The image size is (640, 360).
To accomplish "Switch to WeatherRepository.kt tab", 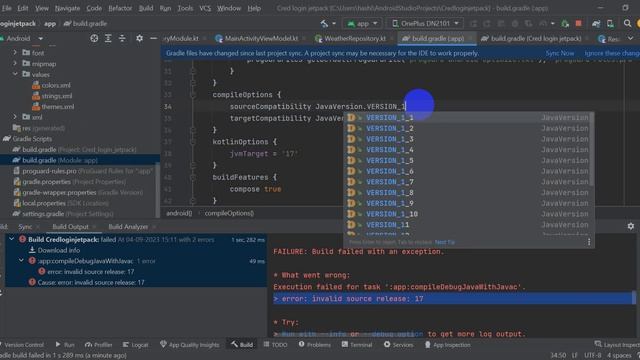I will point(355,38).
